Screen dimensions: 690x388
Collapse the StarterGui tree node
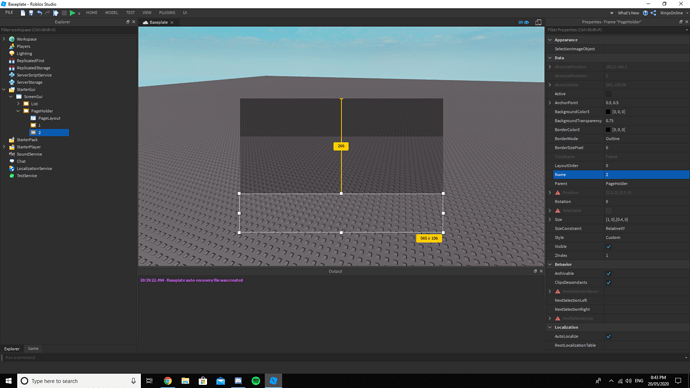(x=4, y=90)
